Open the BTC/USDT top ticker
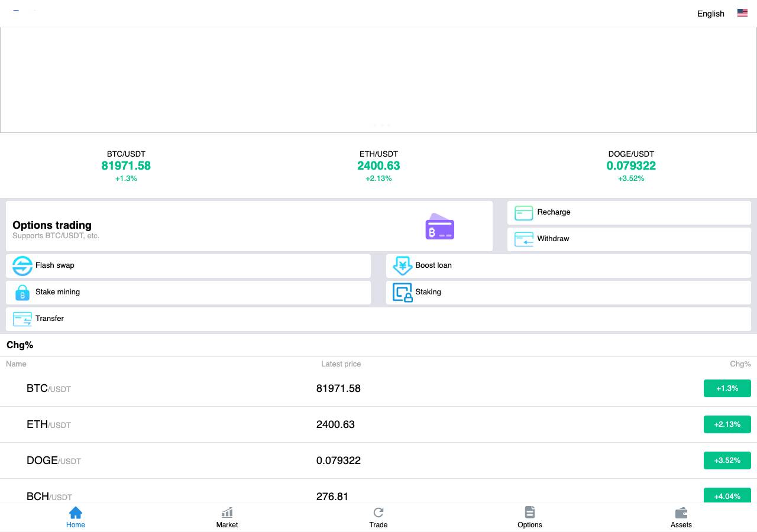 click(126, 166)
